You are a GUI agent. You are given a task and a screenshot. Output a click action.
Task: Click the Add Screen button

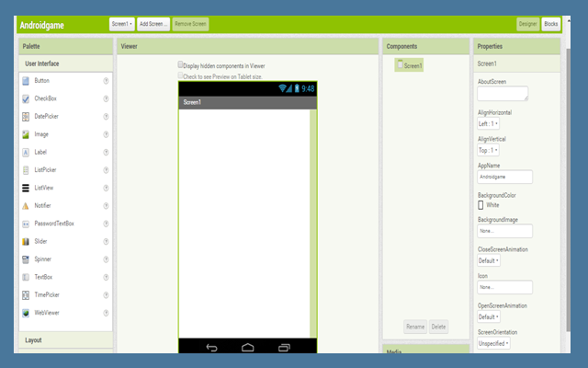(x=153, y=24)
